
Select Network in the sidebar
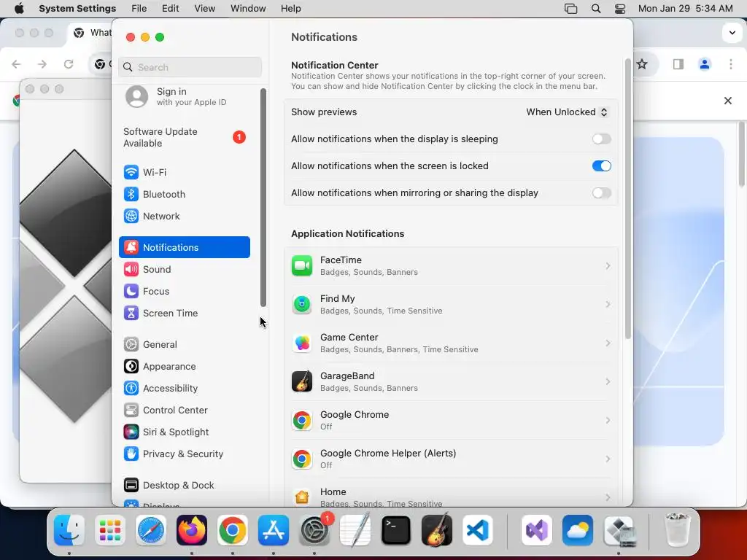point(185,216)
